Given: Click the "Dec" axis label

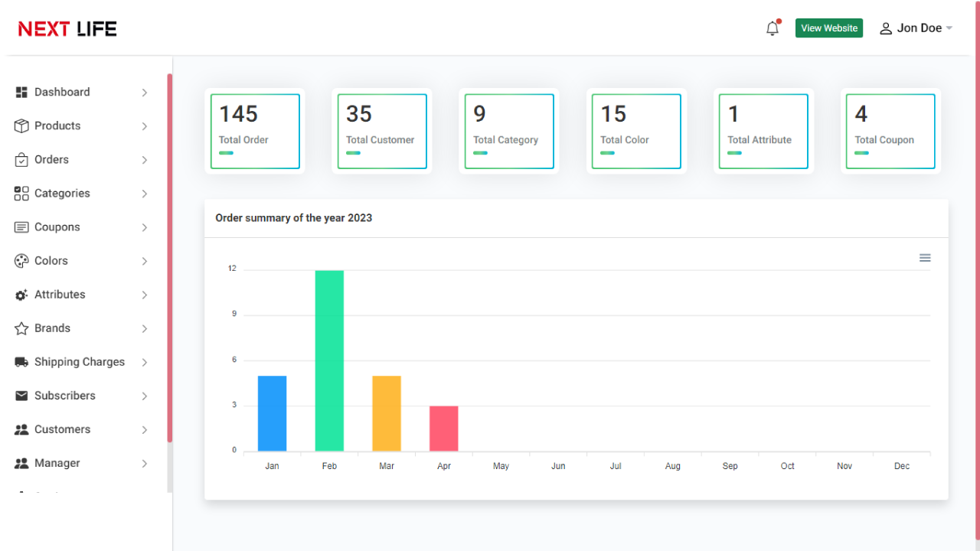Looking at the screenshot, I should tap(902, 466).
